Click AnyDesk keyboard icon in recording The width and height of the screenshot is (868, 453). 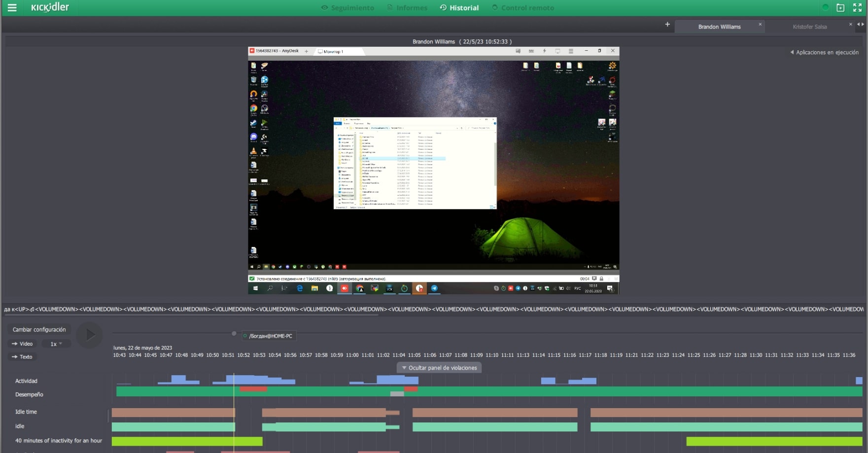point(531,51)
